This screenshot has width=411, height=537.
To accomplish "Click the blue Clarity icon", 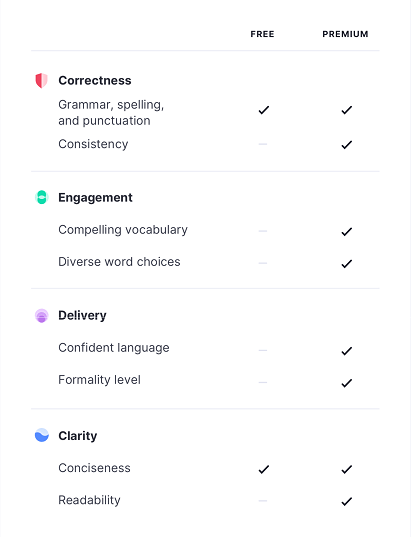I will 42,435.
